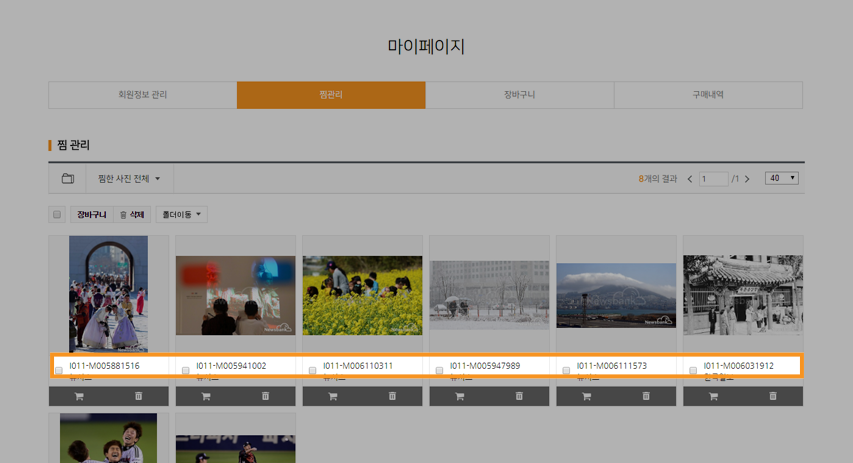Click cart icon under I011-M006111573
The width and height of the screenshot is (853, 463).
point(586,396)
